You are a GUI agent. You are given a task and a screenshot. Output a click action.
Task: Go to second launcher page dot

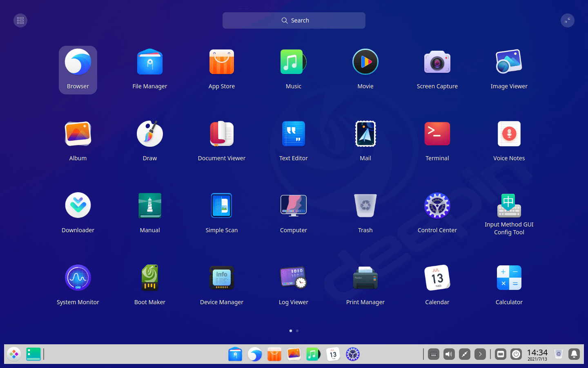pyautogui.click(x=297, y=331)
